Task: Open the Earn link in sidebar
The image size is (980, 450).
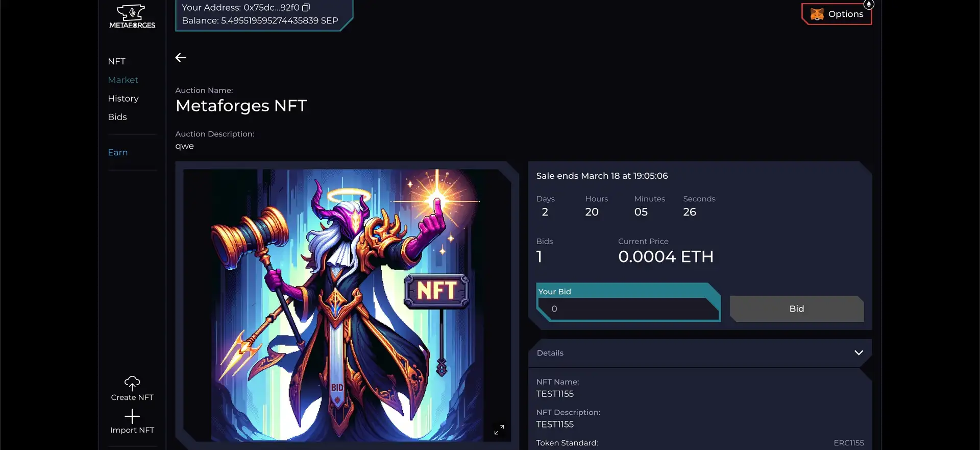Action: tap(118, 152)
